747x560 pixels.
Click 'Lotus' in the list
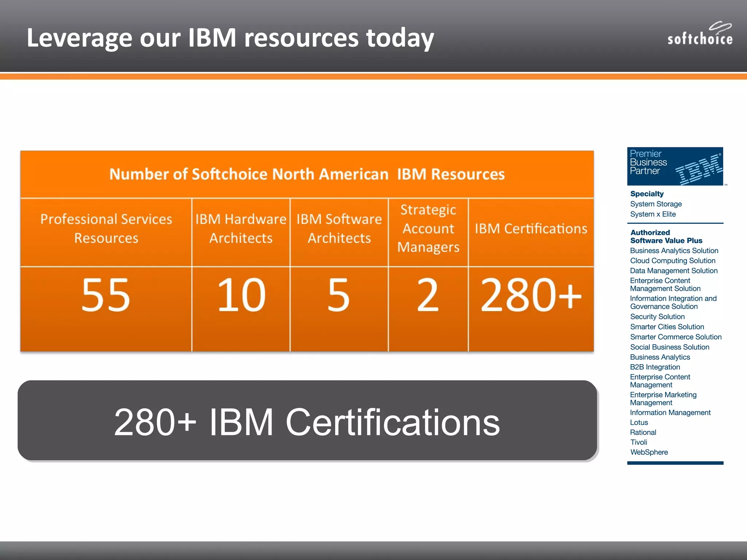639,423
